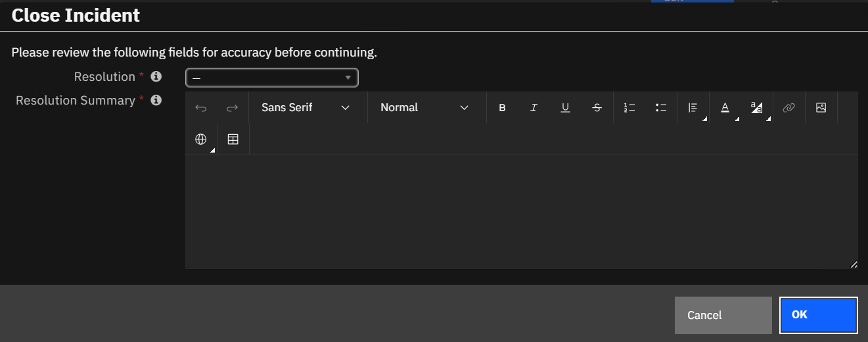Open the text color picker
Image resolution: width=868 pixels, height=342 pixels.
click(725, 108)
